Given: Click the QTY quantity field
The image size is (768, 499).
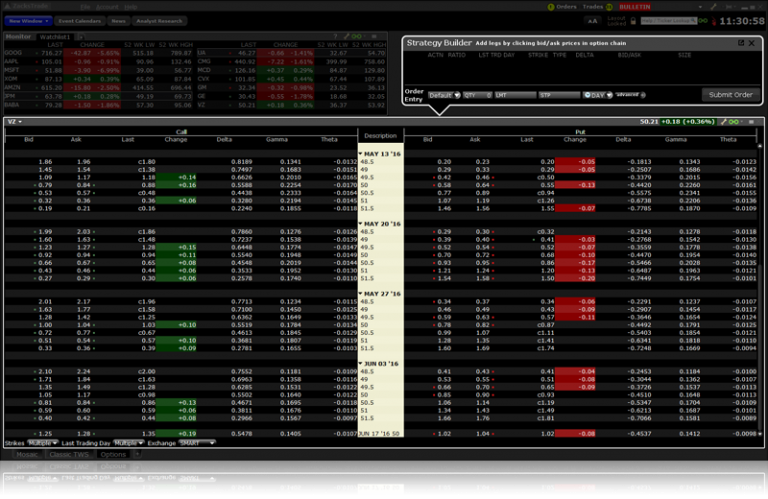Looking at the screenshot, I should (478, 95).
